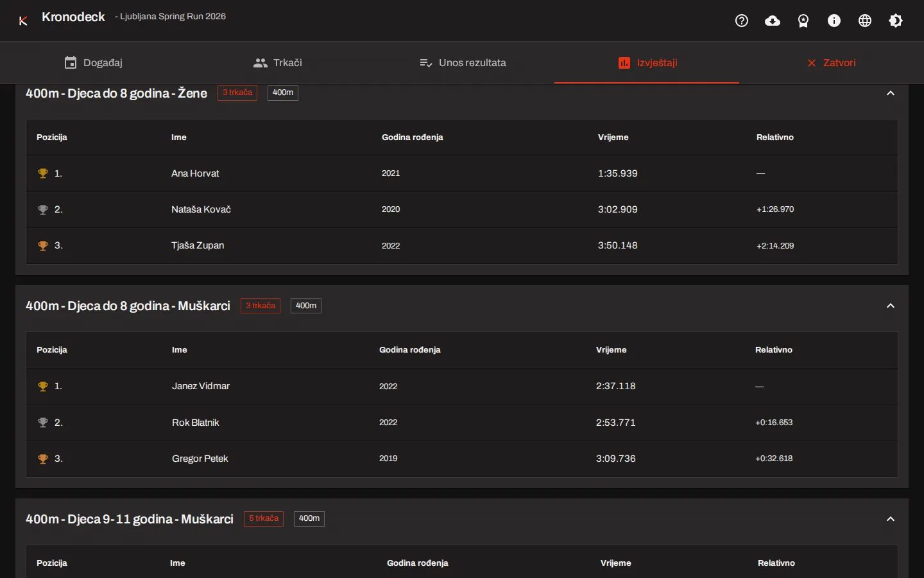
Task: Go to the Unos rezultata tab
Action: [462, 63]
